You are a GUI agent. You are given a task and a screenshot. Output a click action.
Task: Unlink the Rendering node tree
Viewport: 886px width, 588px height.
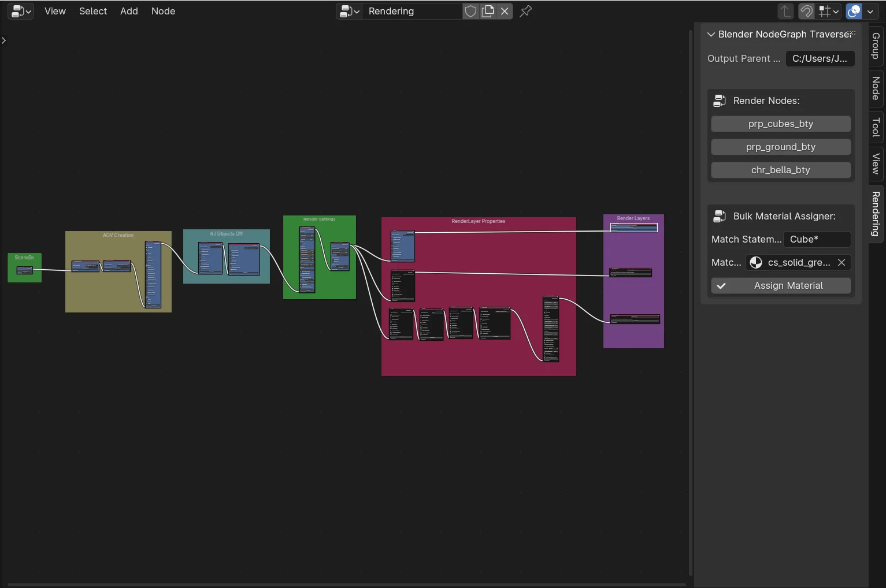point(505,11)
